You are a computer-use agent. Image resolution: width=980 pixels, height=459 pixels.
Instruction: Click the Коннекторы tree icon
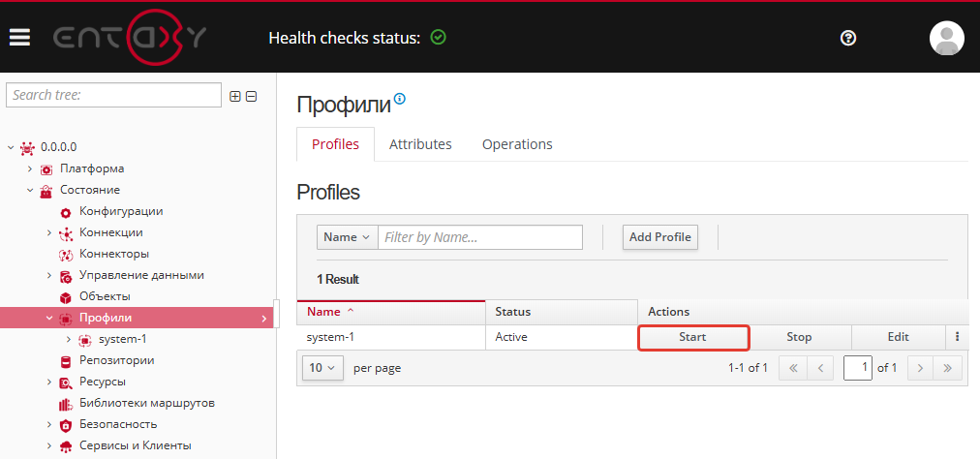66,255
